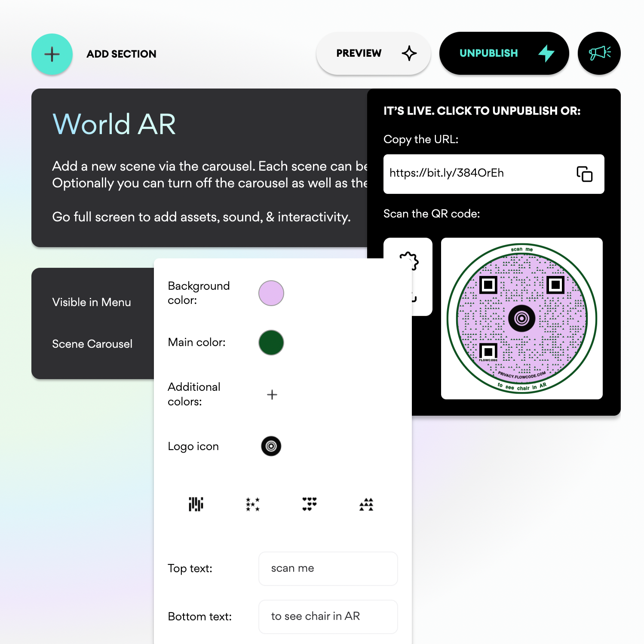Click the 'IT'S LIVE' heading text
Image resolution: width=644 pixels, height=644 pixels.
click(482, 111)
